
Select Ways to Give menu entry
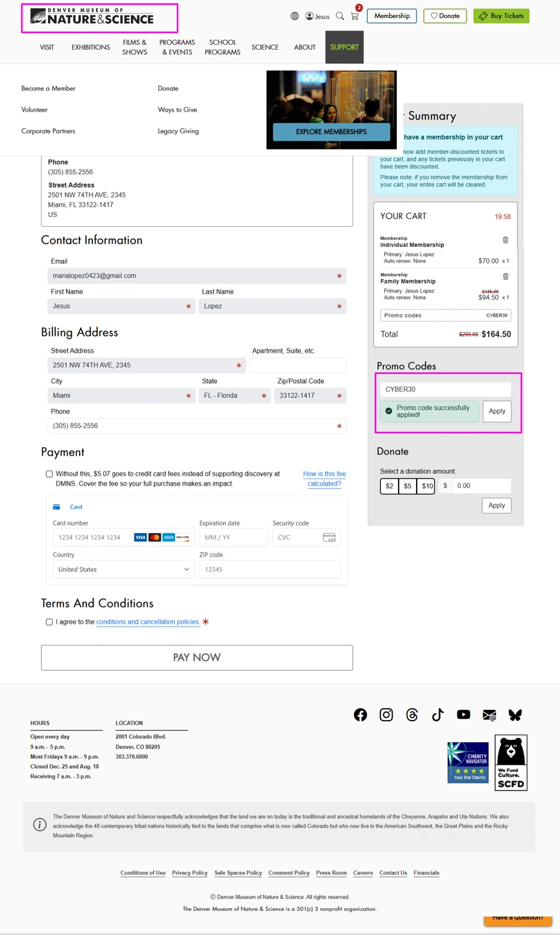click(x=178, y=110)
